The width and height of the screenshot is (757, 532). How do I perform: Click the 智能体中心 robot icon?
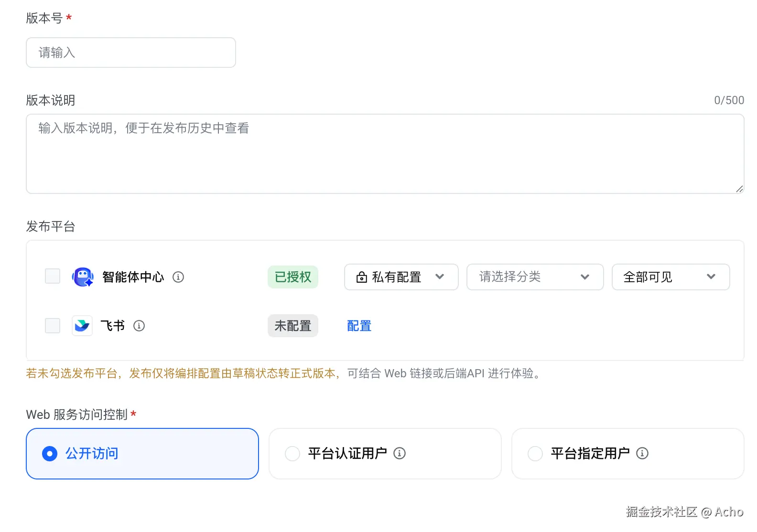pyautogui.click(x=83, y=277)
